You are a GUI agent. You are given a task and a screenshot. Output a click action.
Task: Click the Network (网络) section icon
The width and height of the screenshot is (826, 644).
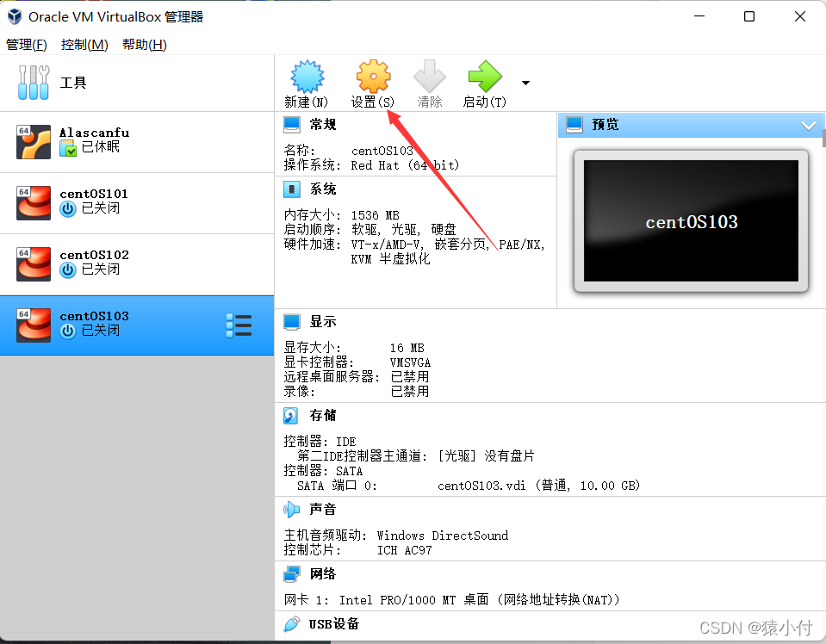click(292, 574)
